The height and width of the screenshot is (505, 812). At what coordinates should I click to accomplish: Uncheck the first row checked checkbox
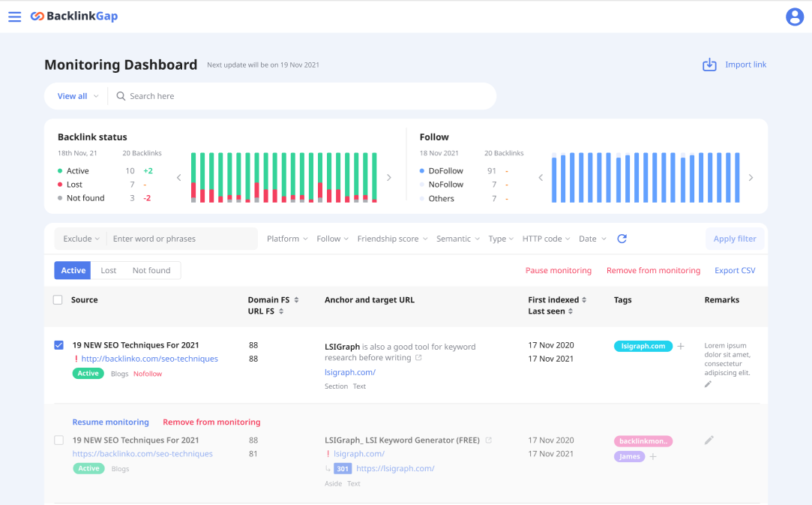click(59, 345)
